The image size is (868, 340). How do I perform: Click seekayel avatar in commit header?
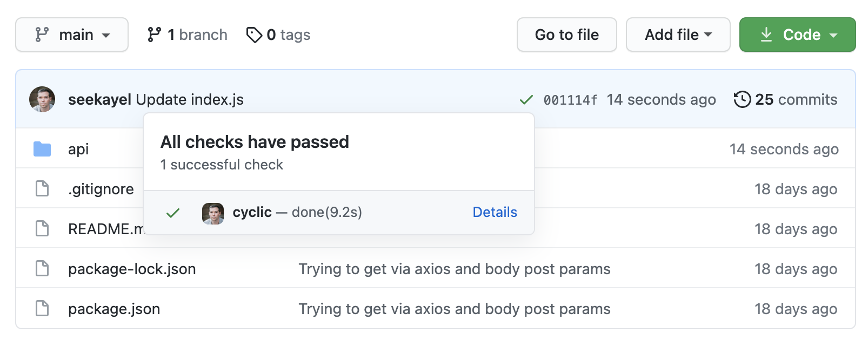(x=42, y=99)
